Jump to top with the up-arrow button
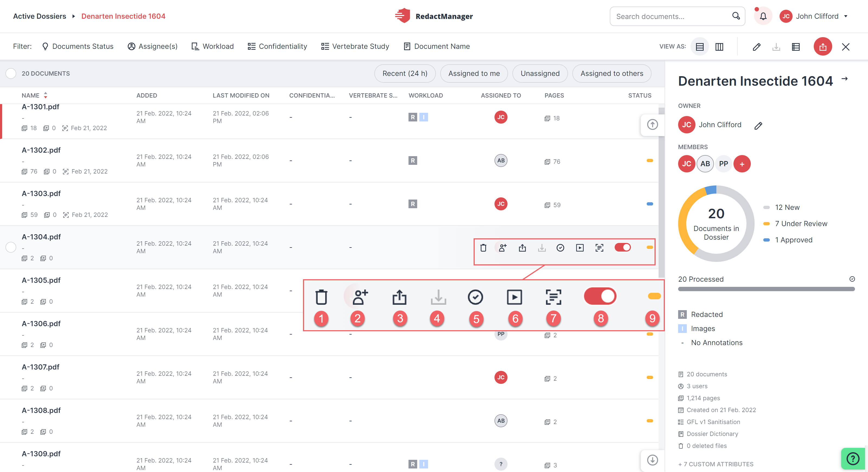The width and height of the screenshot is (868, 472). click(x=652, y=125)
